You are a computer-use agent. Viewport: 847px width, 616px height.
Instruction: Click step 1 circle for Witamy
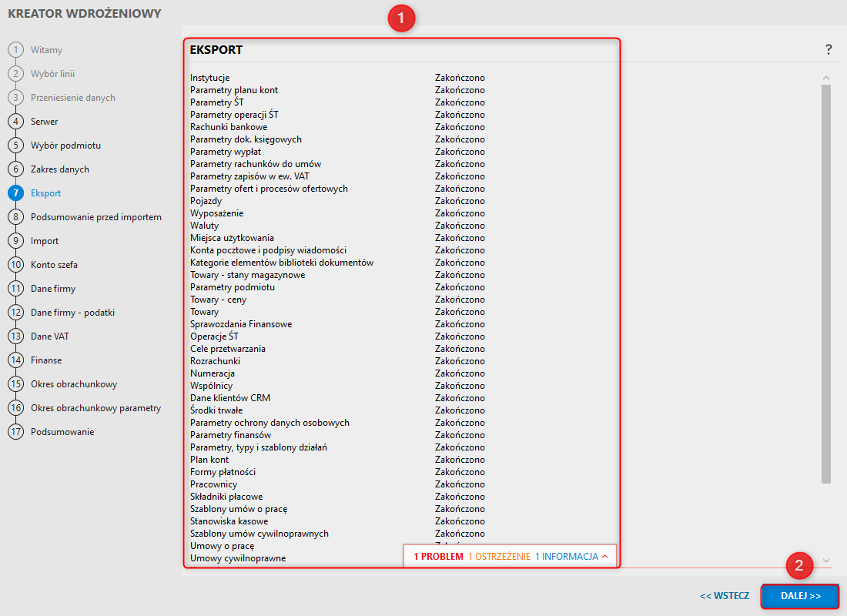tap(15, 50)
